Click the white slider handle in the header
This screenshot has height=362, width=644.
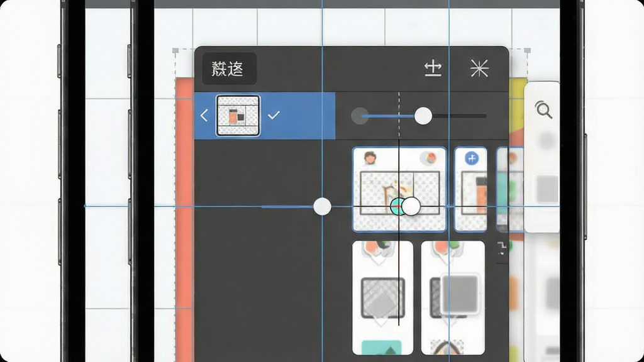pyautogui.click(x=423, y=116)
